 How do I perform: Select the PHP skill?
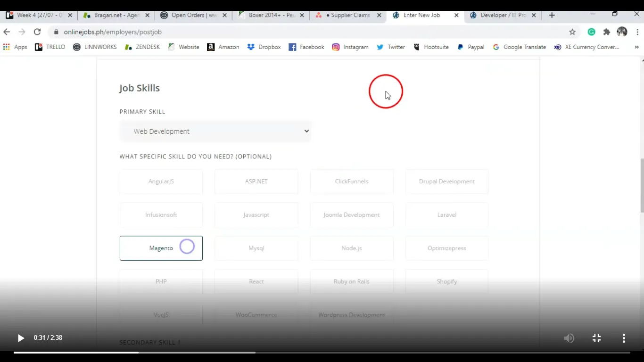(x=161, y=281)
